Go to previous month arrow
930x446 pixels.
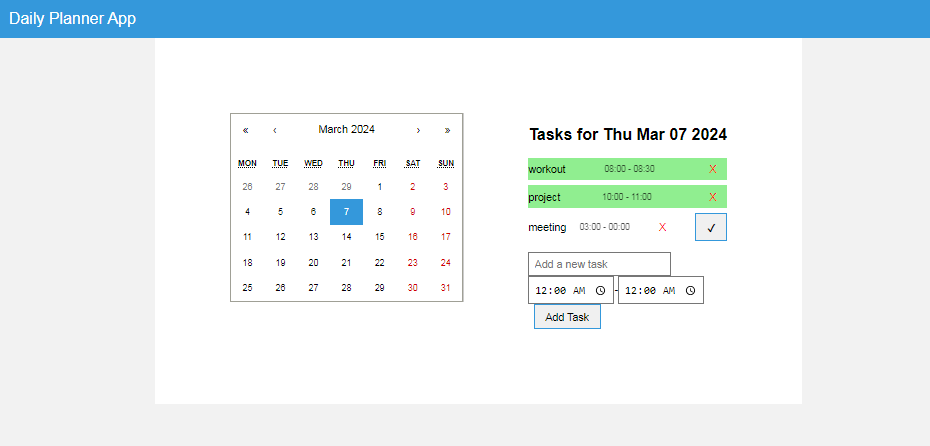(x=275, y=130)
